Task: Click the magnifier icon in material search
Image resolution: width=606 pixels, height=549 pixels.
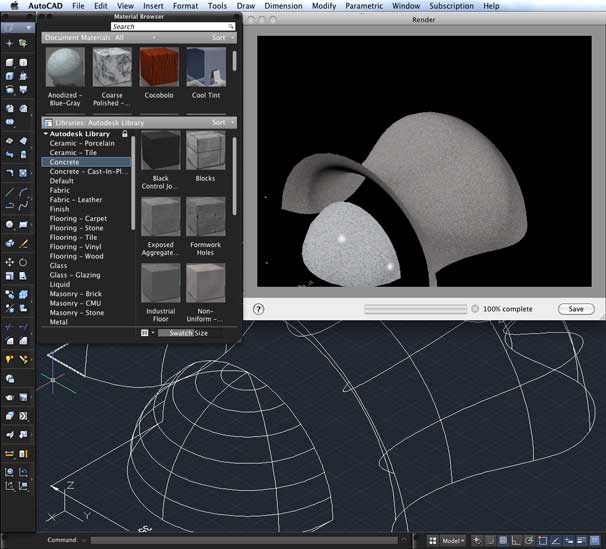Action: coord(231,26)
